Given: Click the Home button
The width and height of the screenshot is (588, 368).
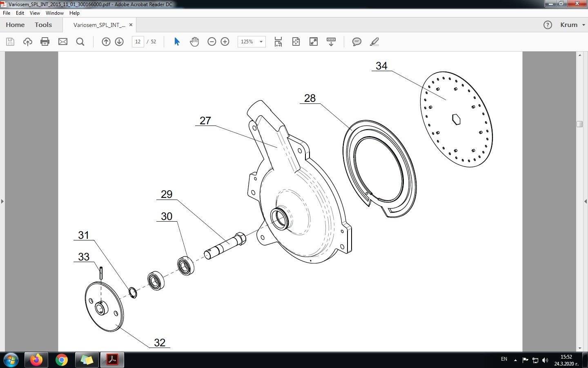Looking at the screenshot, I should (15, 25).
